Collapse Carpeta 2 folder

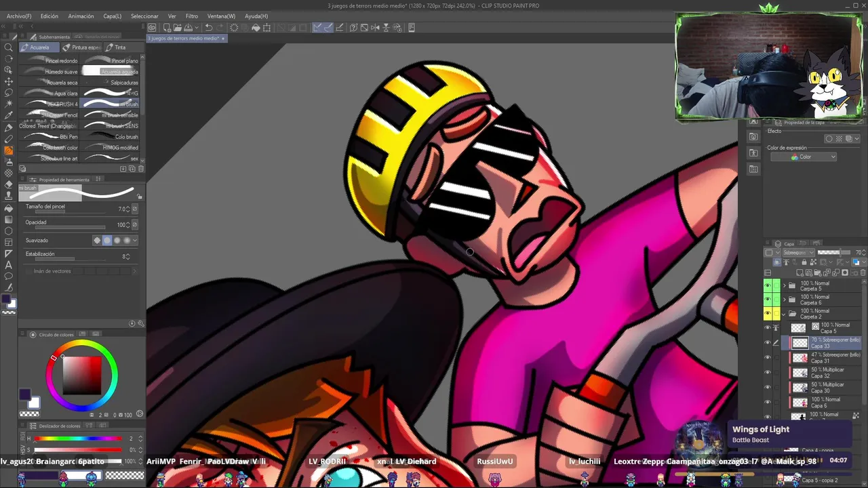click(x=785, y=313)
